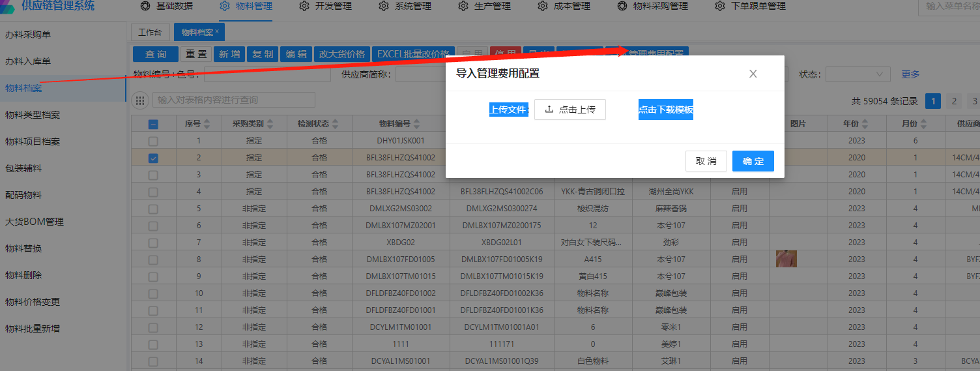
Task: Click the column settings grid icon
Action: pos(140,100)
